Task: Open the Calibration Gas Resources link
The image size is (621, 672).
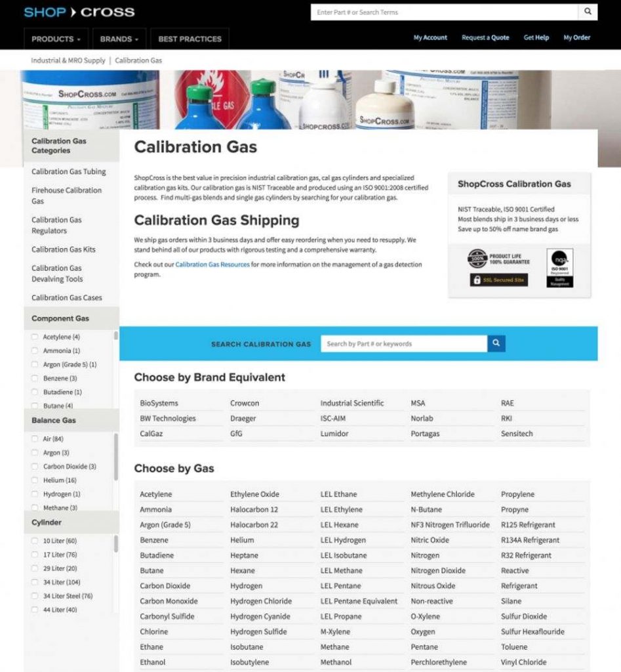Action: tap(212, 264)
